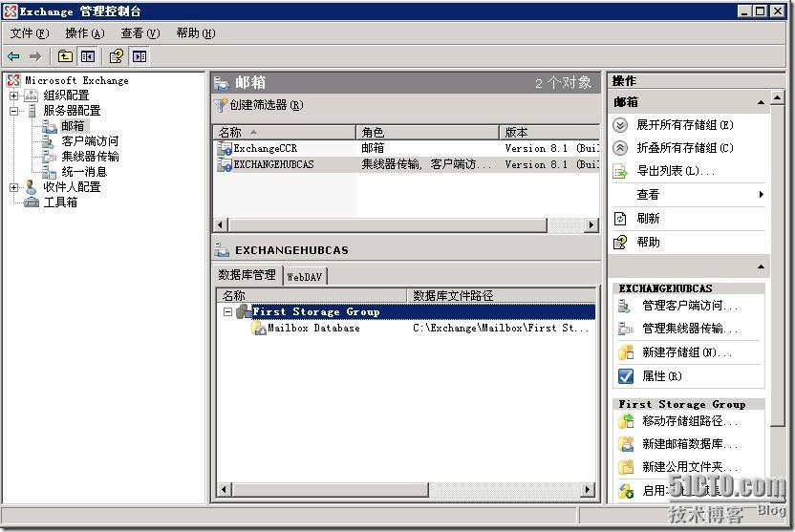This screenshot has height=532, width=795.
Task: Click the Back arrow toolbar icon
Action: click(x=13, y=56)
